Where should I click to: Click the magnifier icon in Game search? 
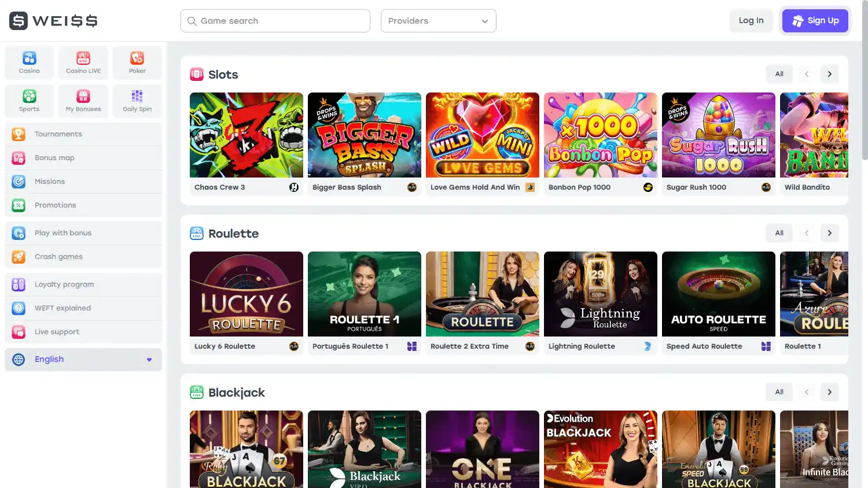tap(192, 21)
